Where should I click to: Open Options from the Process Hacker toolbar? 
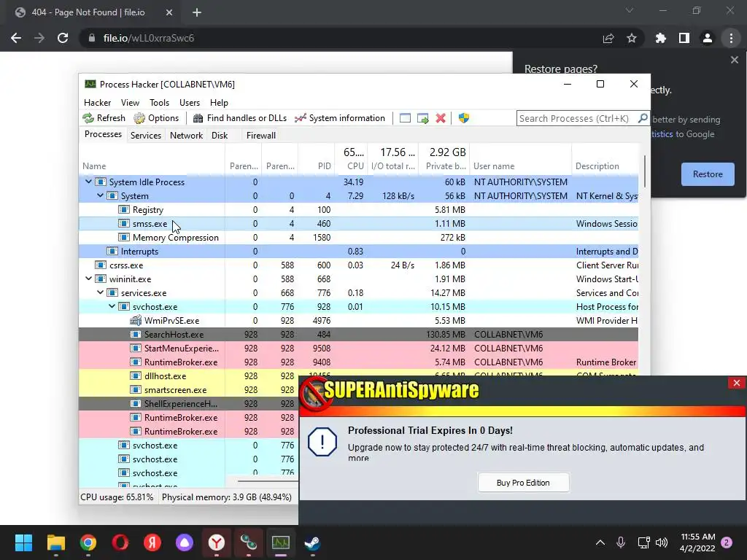[156, 118]
